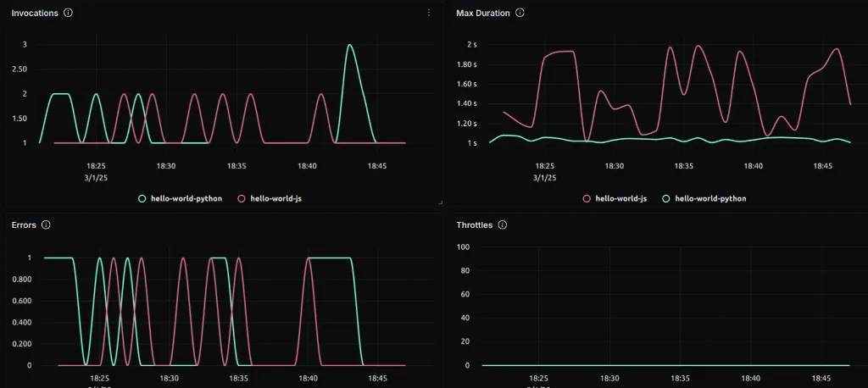Open the Throttles panel info icon
Image resolution: width=868 pixels, height=388 pixels.
tap(502, 225)
